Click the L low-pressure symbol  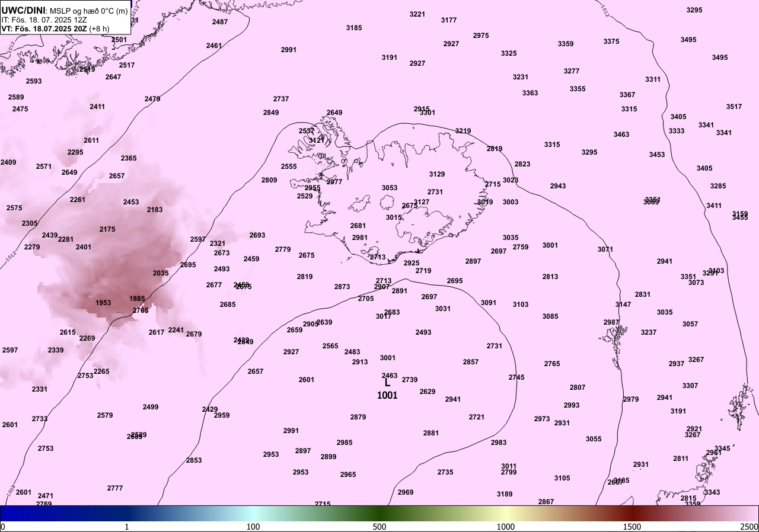click(387, 383)
